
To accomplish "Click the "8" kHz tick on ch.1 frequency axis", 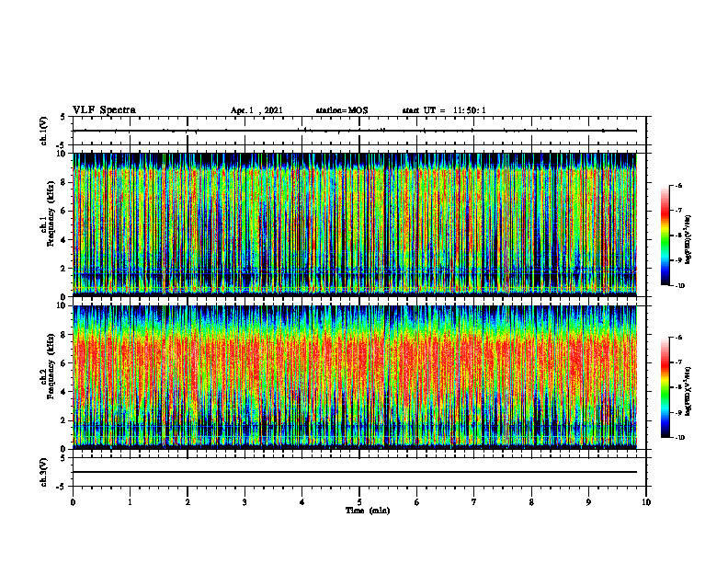I will coord(64,182).
